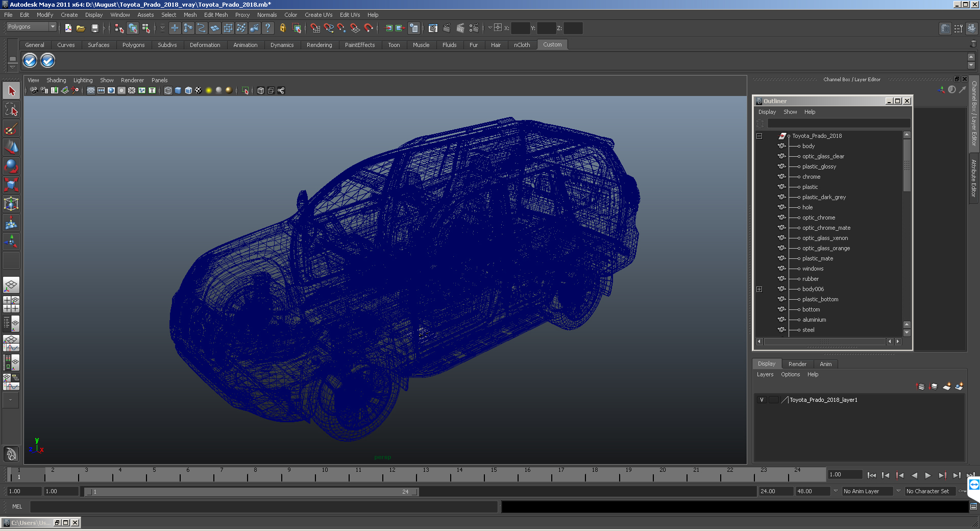Go to start of playback range
This screenshot has width=980, height=531.
(872, 475)
